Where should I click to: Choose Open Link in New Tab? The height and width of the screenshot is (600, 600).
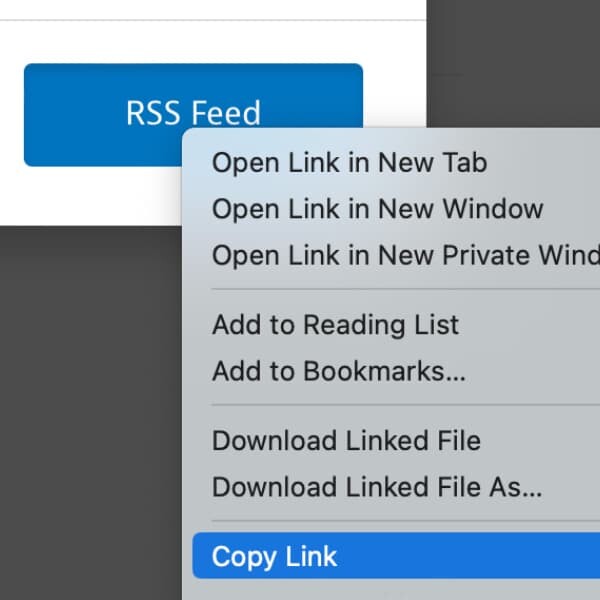[x=349, y=163]
